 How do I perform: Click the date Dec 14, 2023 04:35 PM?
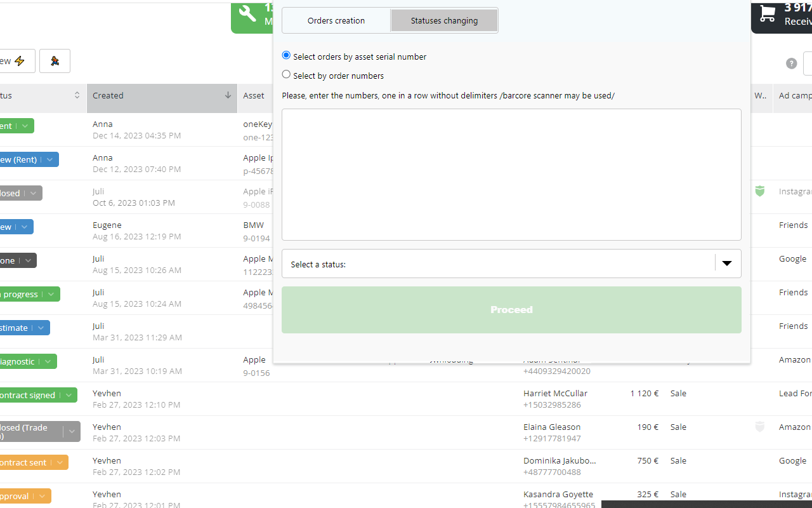(136, 135)
